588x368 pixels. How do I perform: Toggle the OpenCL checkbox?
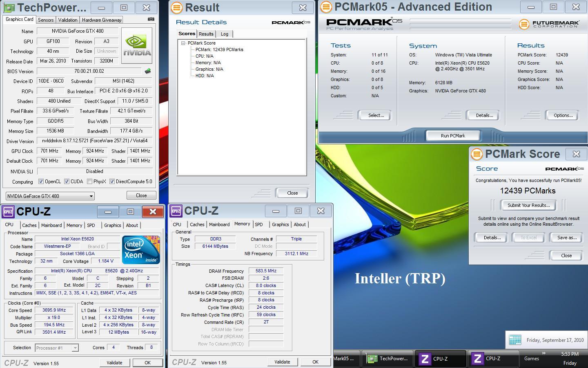coord(41,182)
